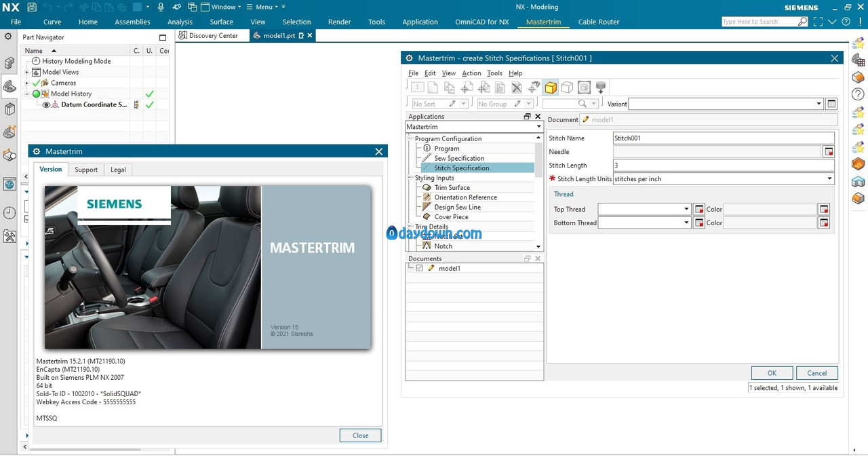Collapse the Model History tree node
Image resolution: width=868 pixels, height=466 pixels.
27,94
